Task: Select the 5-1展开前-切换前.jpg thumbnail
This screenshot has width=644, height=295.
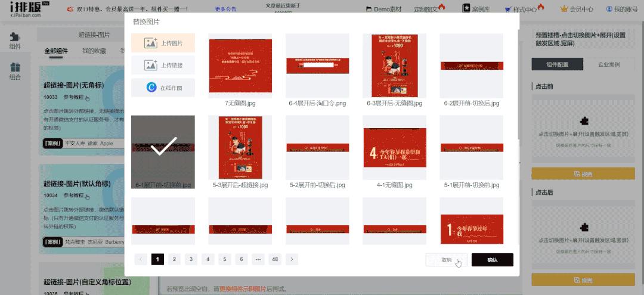Action: coord(472,148)
